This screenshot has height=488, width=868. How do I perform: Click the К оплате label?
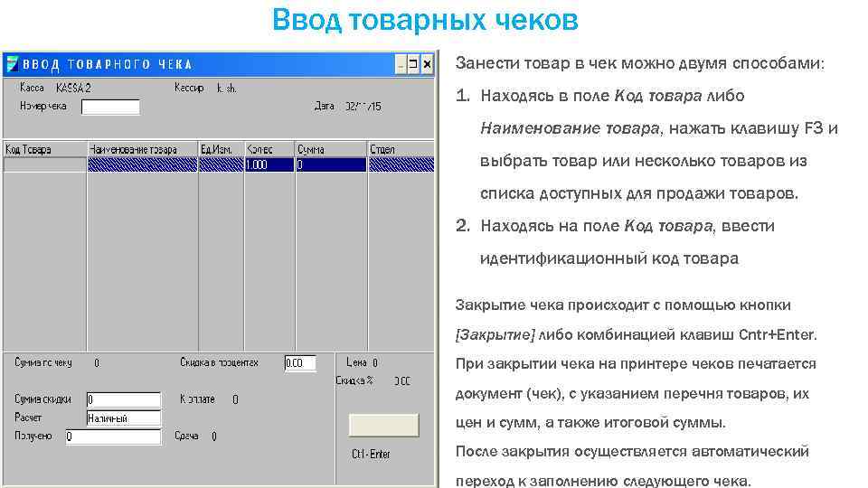pyautogui.click(x=197, y=399)
